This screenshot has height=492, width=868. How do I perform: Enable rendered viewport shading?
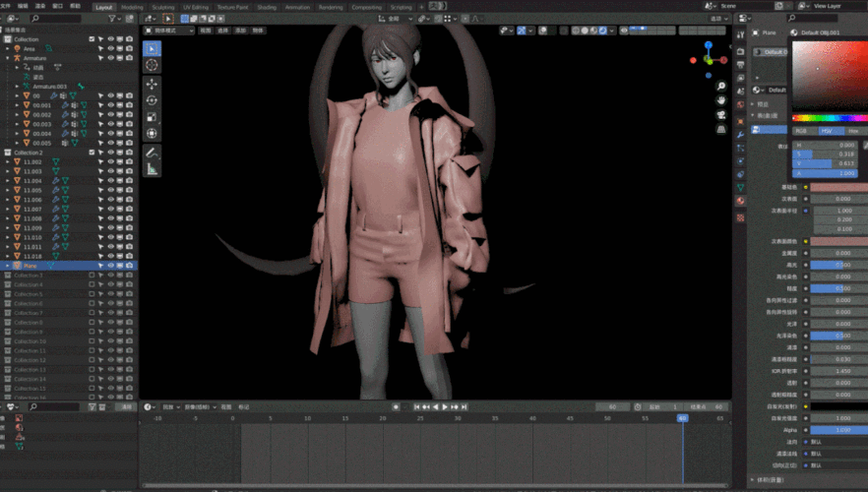click(602, 31)
